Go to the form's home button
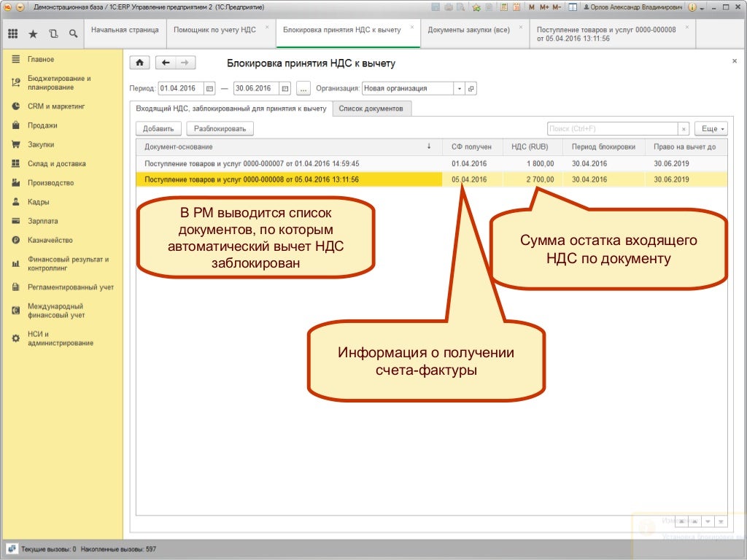The height and width of the screenshot is (560, 747). coord(139,63)
